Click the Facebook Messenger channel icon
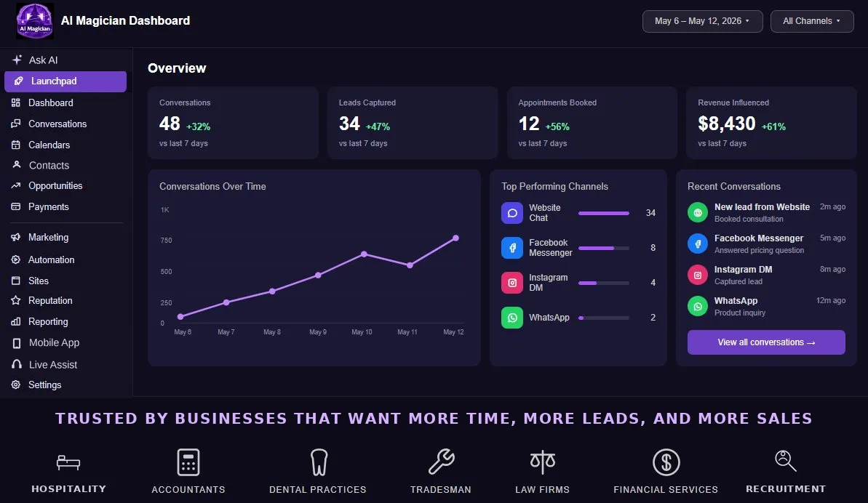Image resolution: width=868 pixels, height=503 pixels. pos(512,248)
